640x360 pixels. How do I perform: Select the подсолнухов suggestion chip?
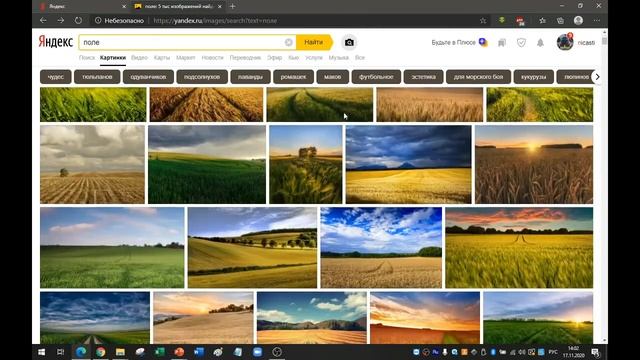click(x=202, y=77)
